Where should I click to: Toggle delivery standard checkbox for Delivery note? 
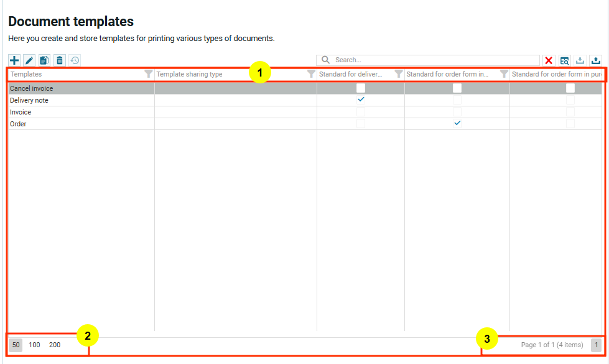tap(361, 100)
